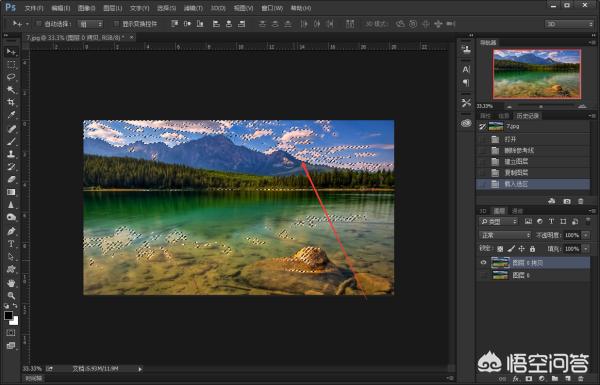This screenshot has height=385, width=600.
Task: Open the 滤镜(T) menu
Action: click(x=193, y=8)
